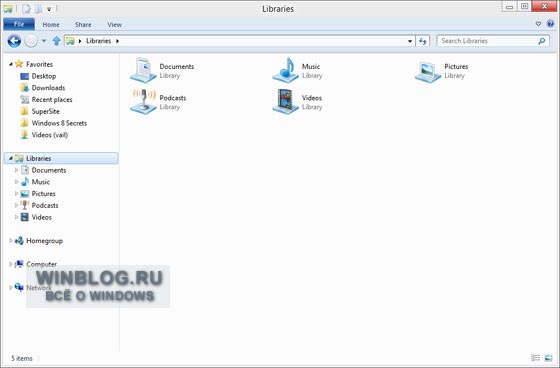Select Podcasts in the navigation tree
Screen dimensions: 560x368
coord(45,205)
